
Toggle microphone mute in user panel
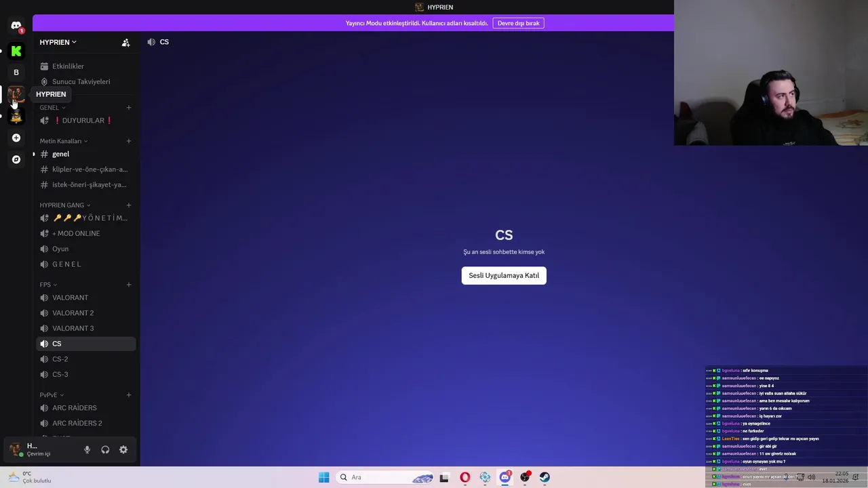pyautogui.click(x=87, y=450)
